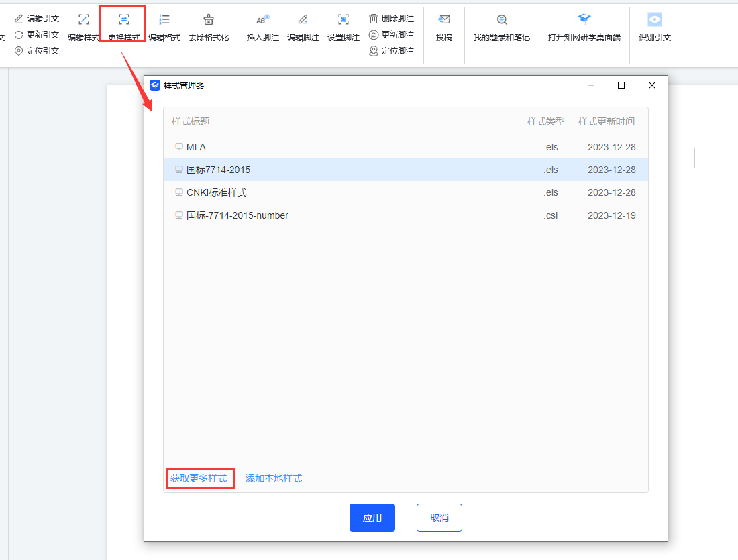The image size is (738, 560).
Task: Click the 取消 button
Action: tap(439, 518)
